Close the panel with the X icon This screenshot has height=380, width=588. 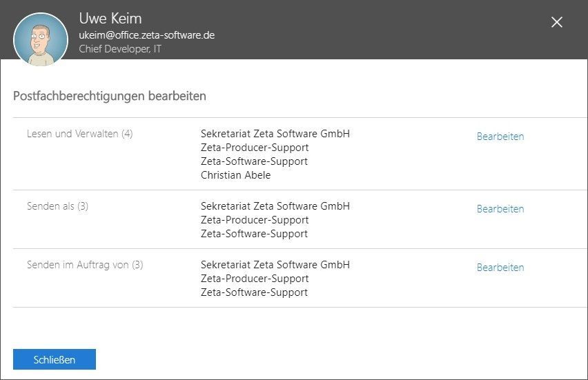click(x=557, y=22)
